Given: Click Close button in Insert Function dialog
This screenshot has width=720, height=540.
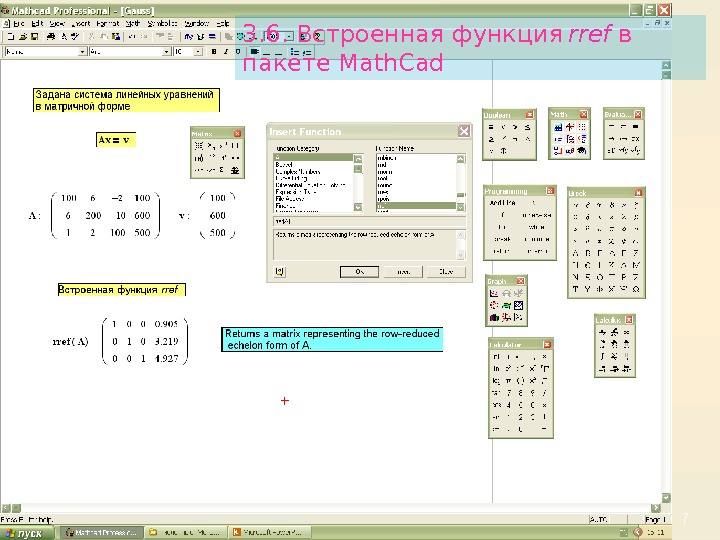Looking at the screenshot, I should tap(446, 272).
